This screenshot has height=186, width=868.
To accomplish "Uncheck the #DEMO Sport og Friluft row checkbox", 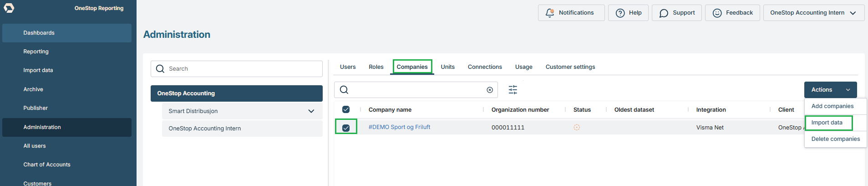I will (346, 128).
